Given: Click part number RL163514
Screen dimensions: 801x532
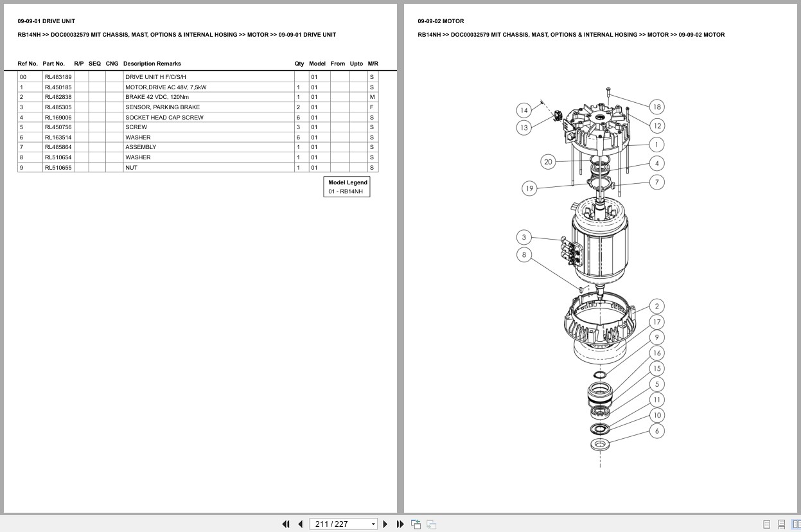Looking at the screenshot, I should [x=58, y=137].
